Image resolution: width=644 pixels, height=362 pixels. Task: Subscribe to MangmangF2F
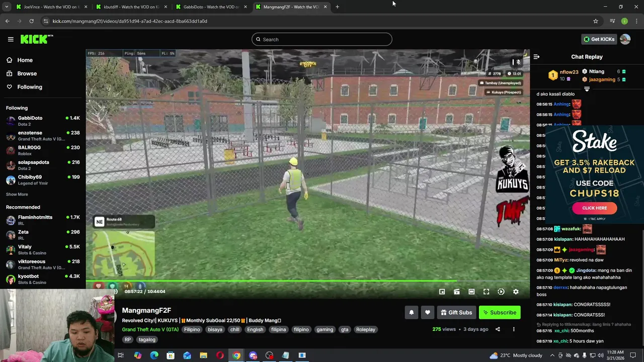click(500, 313)
